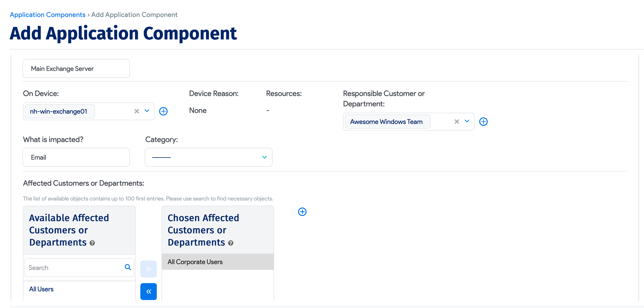Click the Main Exchange Server name field
Image resolution: width=644 pixels, height=308 pixels.
(76, 69)
